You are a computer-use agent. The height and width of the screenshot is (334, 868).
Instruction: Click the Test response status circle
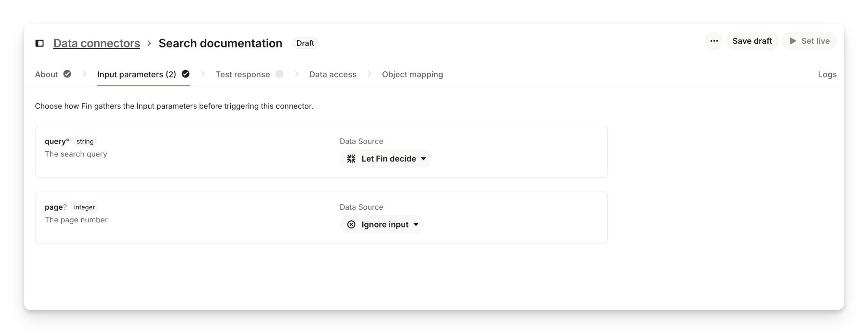click(279, 74)
